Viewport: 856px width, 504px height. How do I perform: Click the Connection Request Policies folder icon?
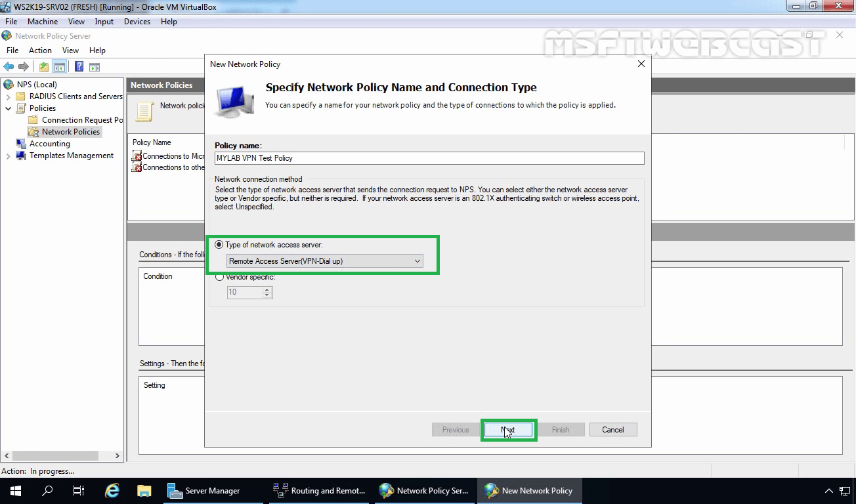coord(33,120)
